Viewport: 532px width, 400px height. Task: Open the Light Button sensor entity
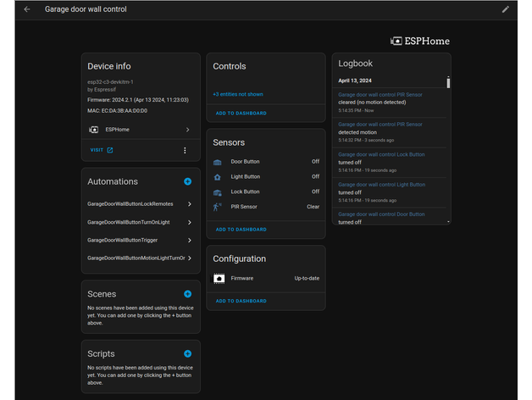click(246, 177)
